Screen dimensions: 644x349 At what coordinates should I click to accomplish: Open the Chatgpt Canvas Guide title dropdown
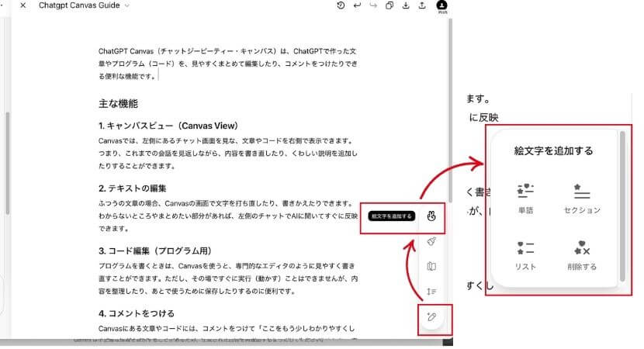point(84,5)
